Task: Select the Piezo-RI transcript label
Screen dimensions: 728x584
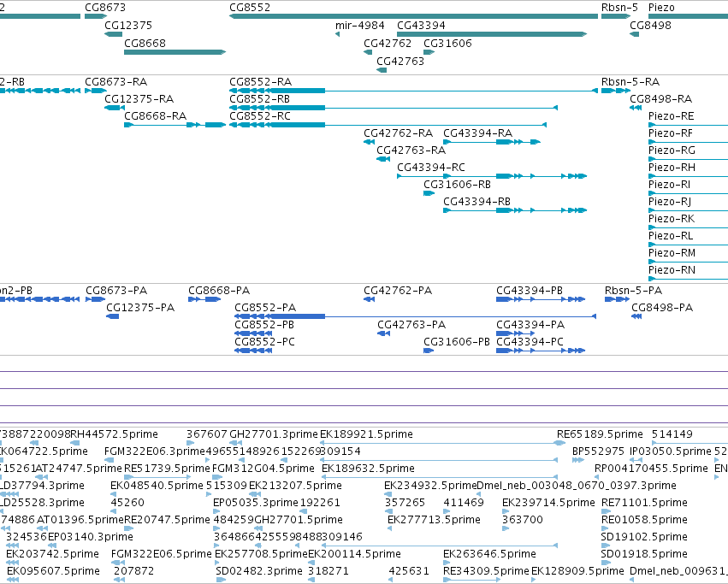Action: point(669,185)
